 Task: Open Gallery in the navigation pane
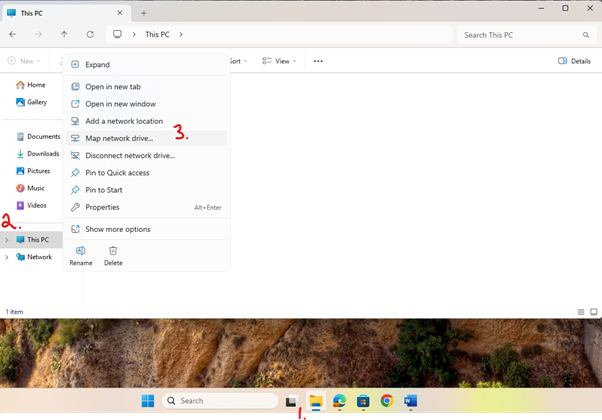coord(31,102)
